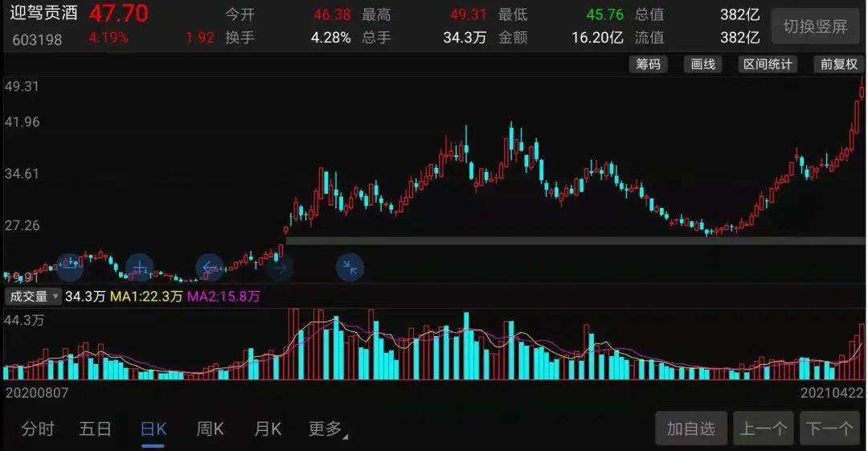Image resolution: width=868 pixels, height=451 pixels.
Task: Click the 4.19% change percentage
Action: click(x=108, y=38)
